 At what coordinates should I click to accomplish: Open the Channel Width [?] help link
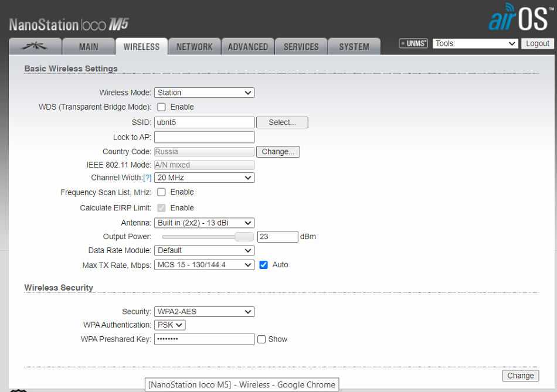[x=147, y=178]
